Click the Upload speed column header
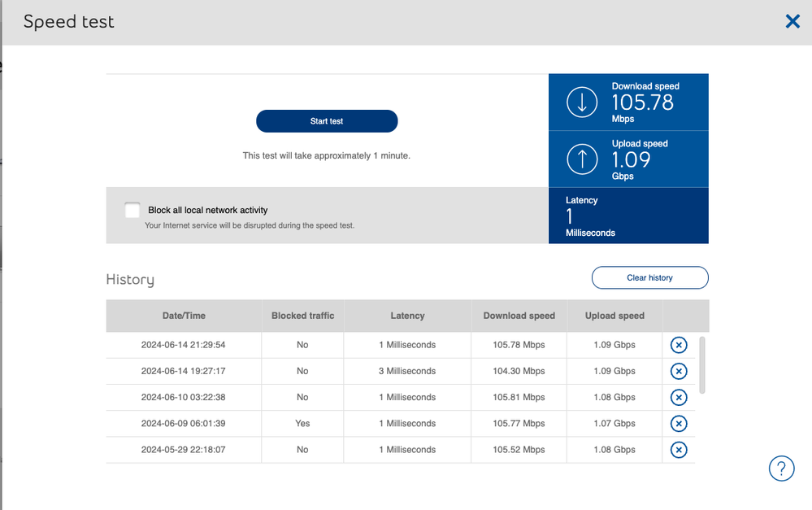Screen dimensions: 812x510 pos(614,316)
